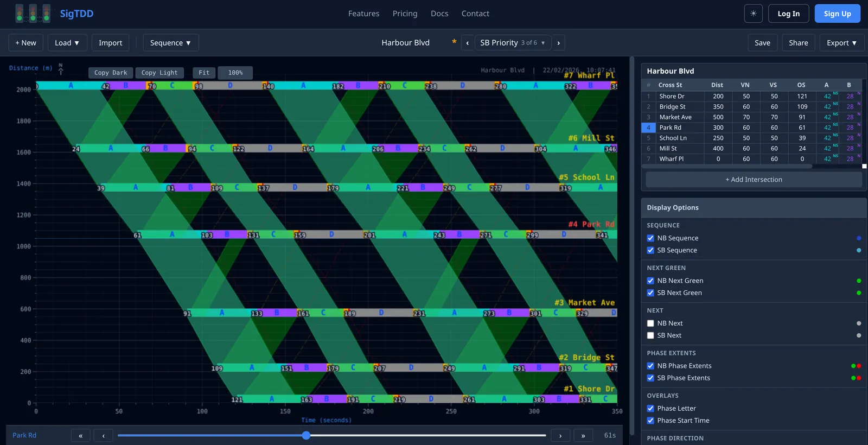868x445 pixels.
Task: Click the SigTDD traffic light logo
Action: (x=33, y=14)
